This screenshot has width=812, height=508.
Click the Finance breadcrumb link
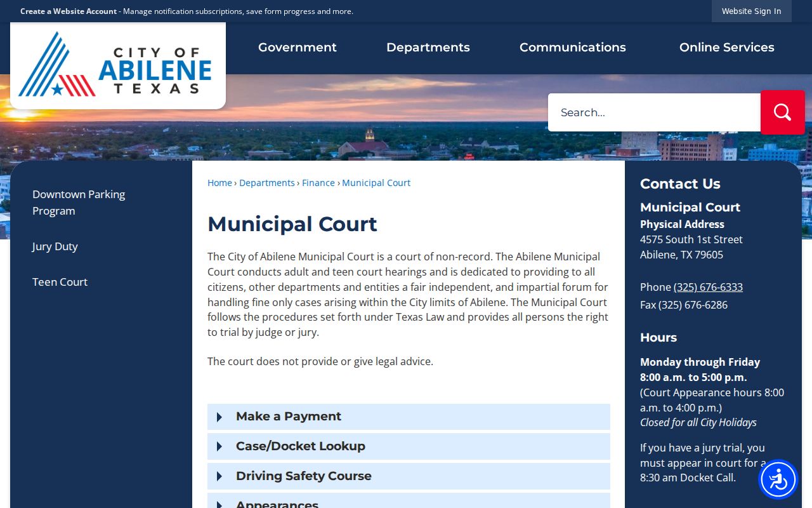click(318, 183)
